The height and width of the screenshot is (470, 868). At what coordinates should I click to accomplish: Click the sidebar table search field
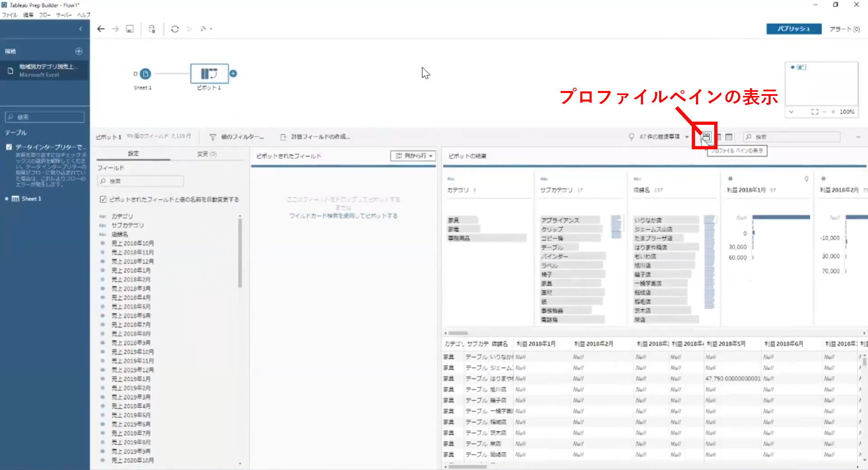click(45, 117)
